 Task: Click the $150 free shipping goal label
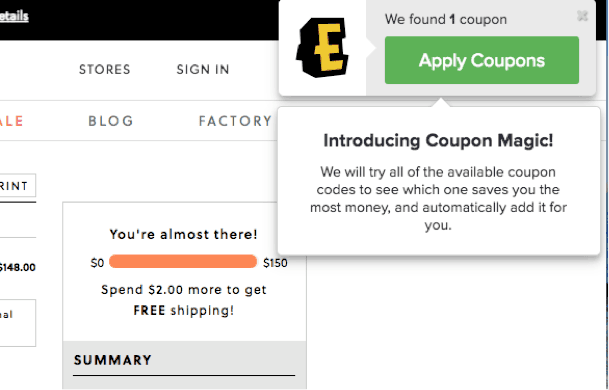(x=275, y=263)
